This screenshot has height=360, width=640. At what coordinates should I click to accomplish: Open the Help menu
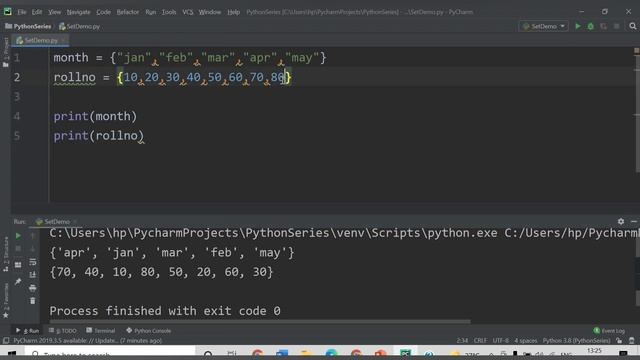[233, 12]
